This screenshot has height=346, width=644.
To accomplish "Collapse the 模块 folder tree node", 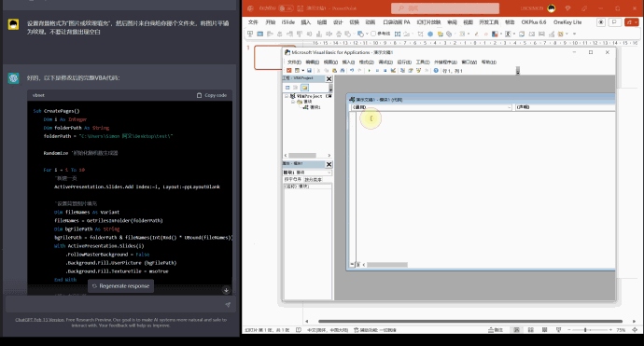I will tap(293, 102).
